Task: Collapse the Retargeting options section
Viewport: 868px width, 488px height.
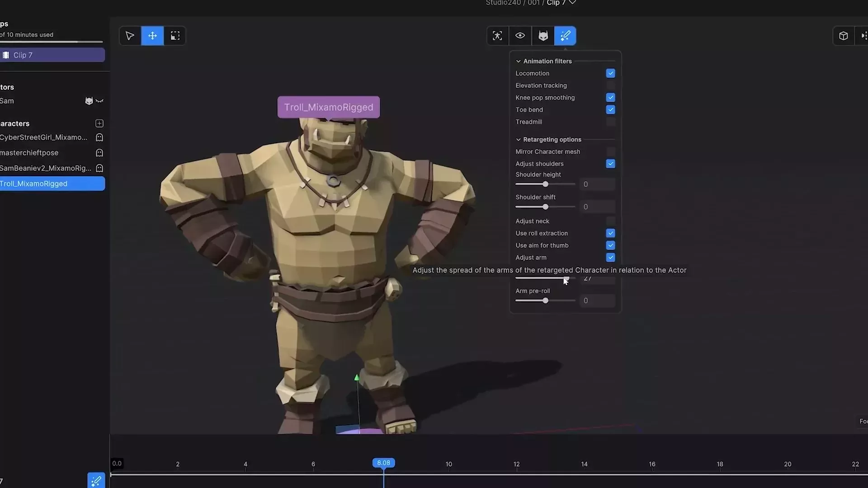Action: click(x=519, y=140)
